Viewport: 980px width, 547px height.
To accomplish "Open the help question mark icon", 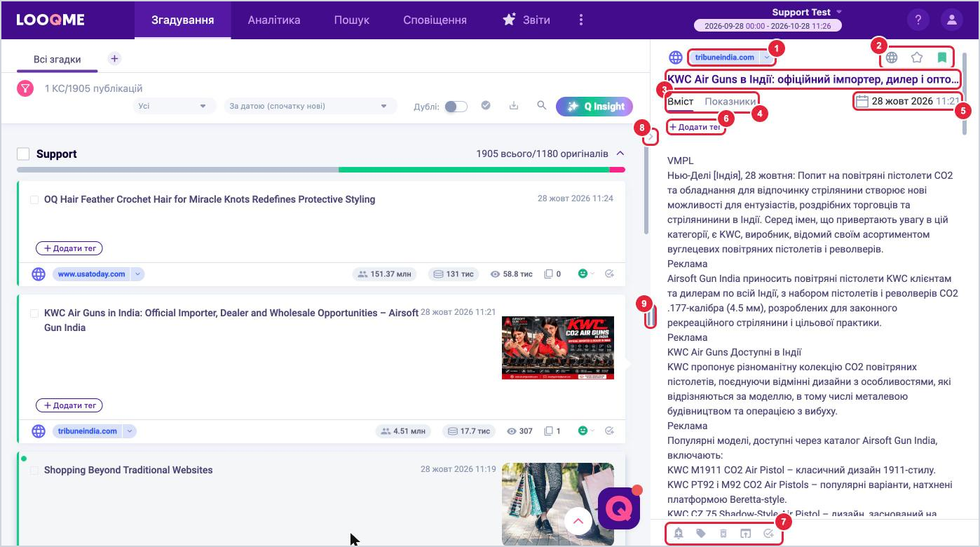I will (x=918, y=20).
